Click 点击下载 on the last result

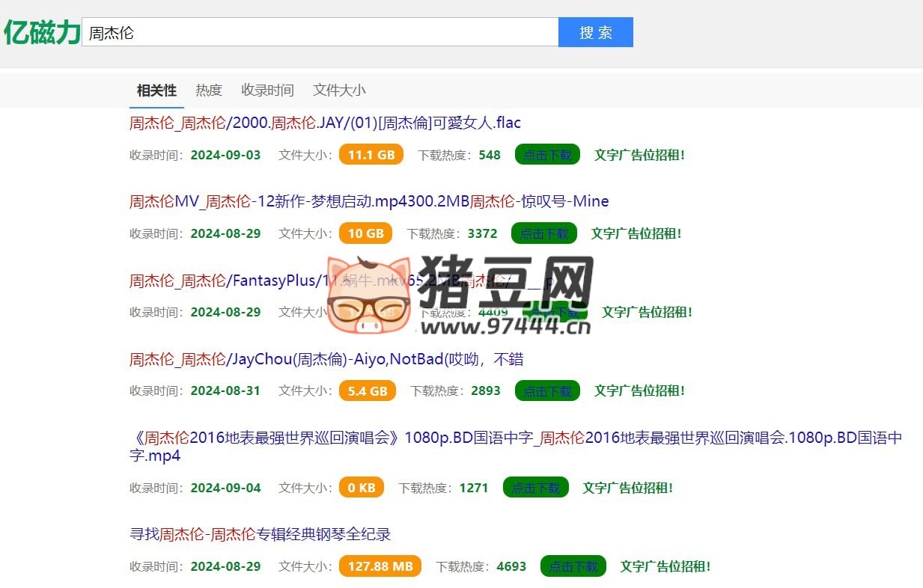573,566
